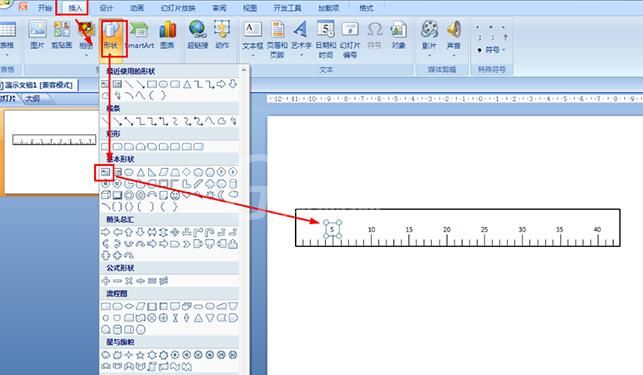Choose the diamond shape in 基本形状
Screen dimensions: 643x375
coord(187,172)
